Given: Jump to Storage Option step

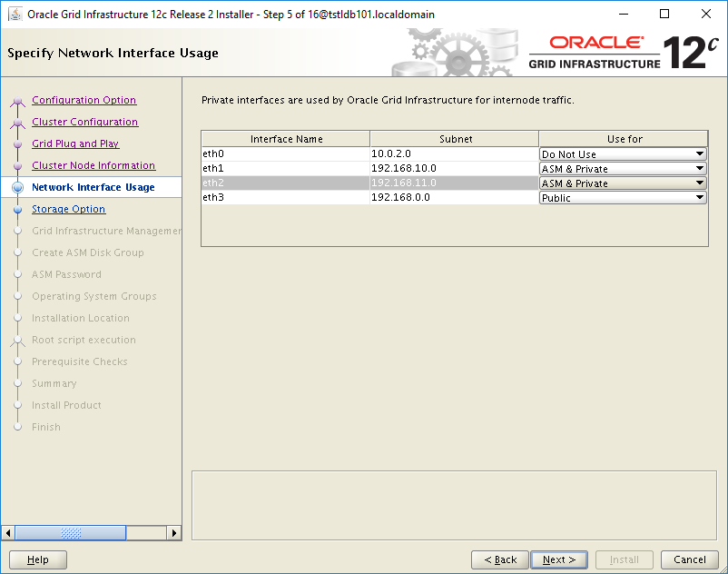Looking at the screenshot, I should tap(69, 209).
